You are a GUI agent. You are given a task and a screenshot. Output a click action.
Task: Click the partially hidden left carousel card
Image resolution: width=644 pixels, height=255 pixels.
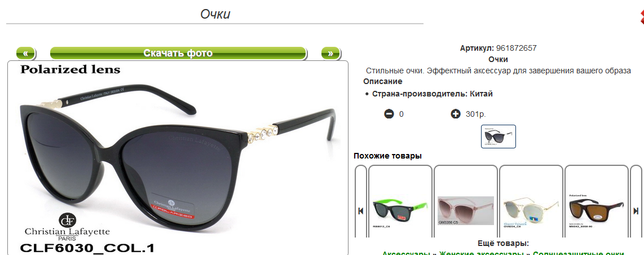[360, 201]
